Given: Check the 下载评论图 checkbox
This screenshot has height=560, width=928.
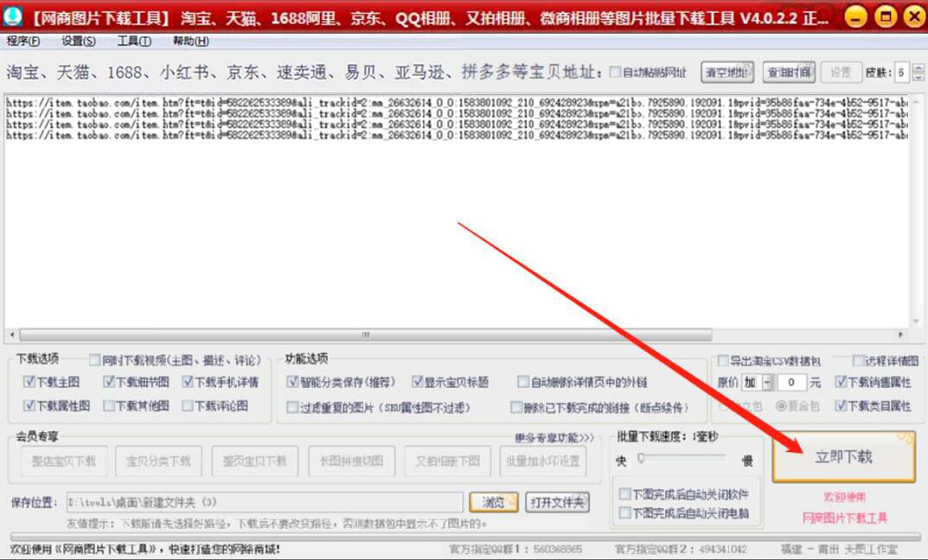Looking at the screenshot, I should pos(188,405).
